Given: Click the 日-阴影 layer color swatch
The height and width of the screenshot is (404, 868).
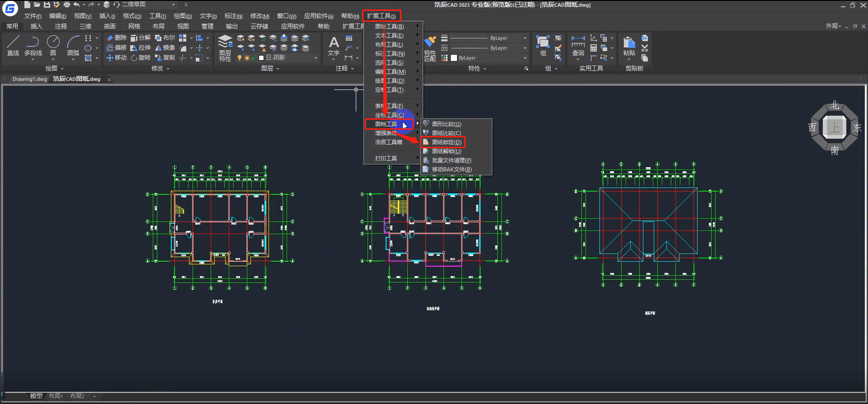Looking at the screenshot, I should coord(261,58).
